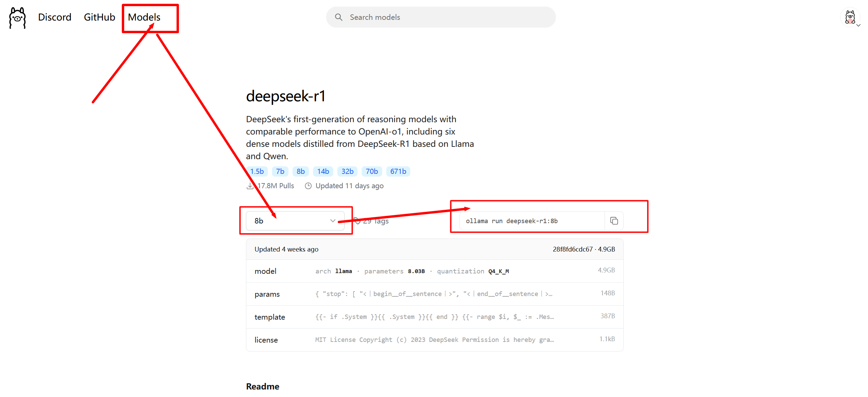Open the user avatar menu
Screen dimensions: 868x397
pos(850,17)
